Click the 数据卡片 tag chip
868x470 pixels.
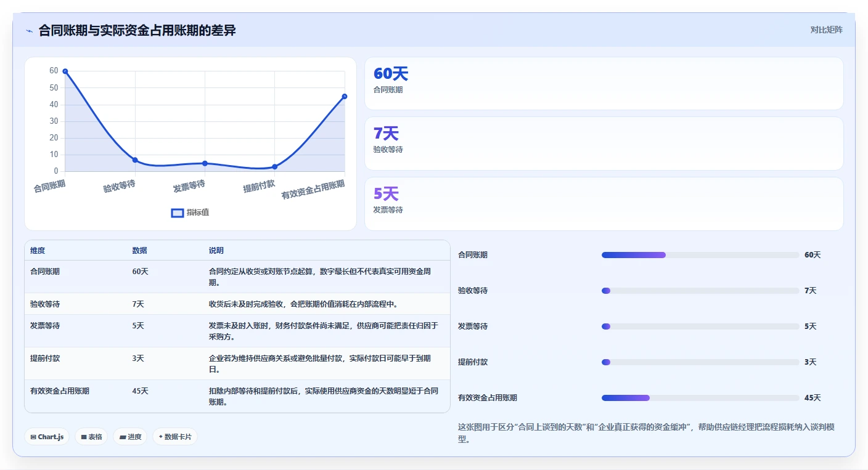(175, 437)
